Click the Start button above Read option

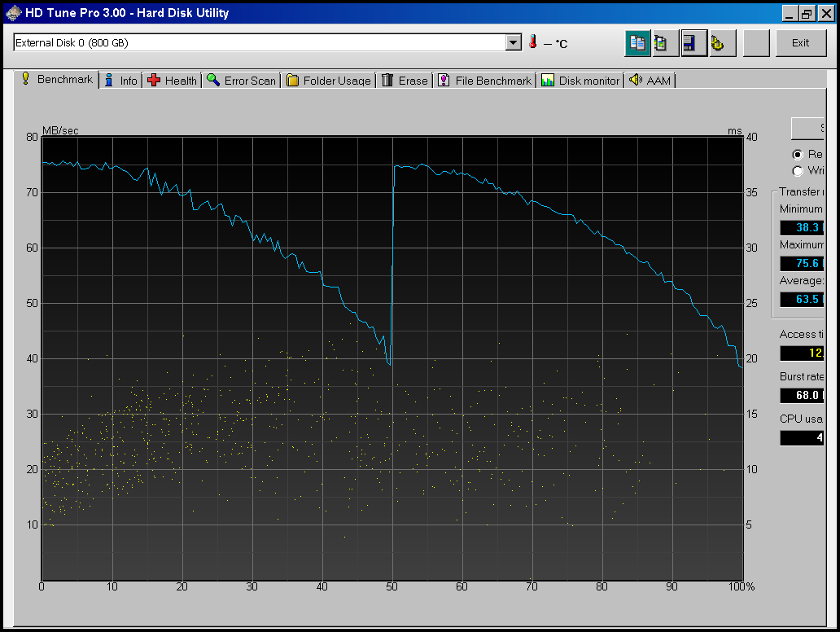pos(807,128)
